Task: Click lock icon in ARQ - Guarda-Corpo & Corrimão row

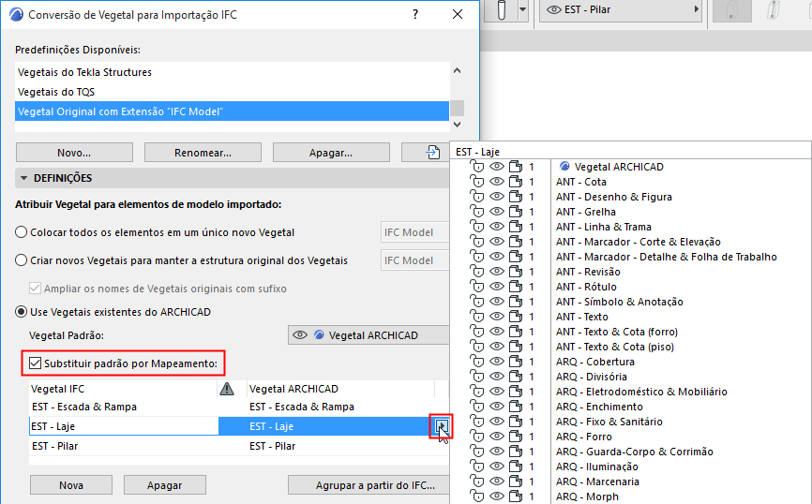Action: (x=477, y=452)
